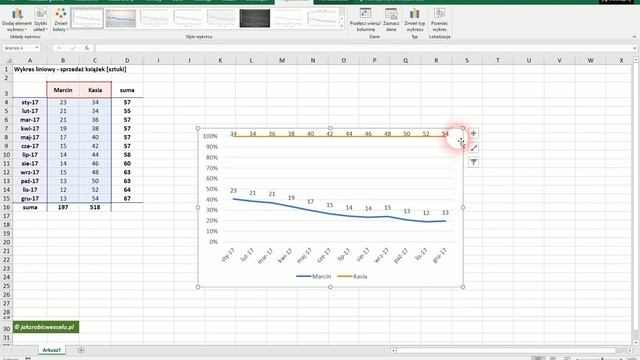
Task: Click the chart's top-left resize handle
Action: click(x=198, y=128)
